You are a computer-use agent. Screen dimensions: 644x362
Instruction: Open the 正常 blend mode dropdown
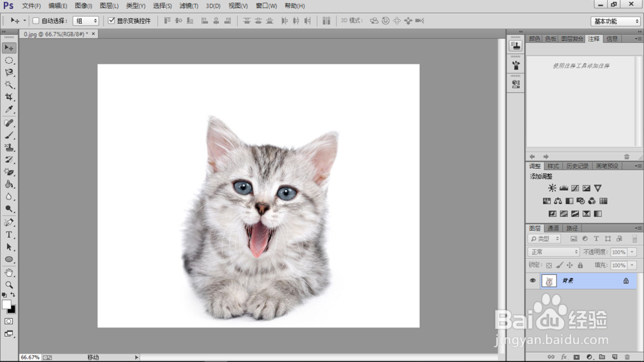(553, 252)
